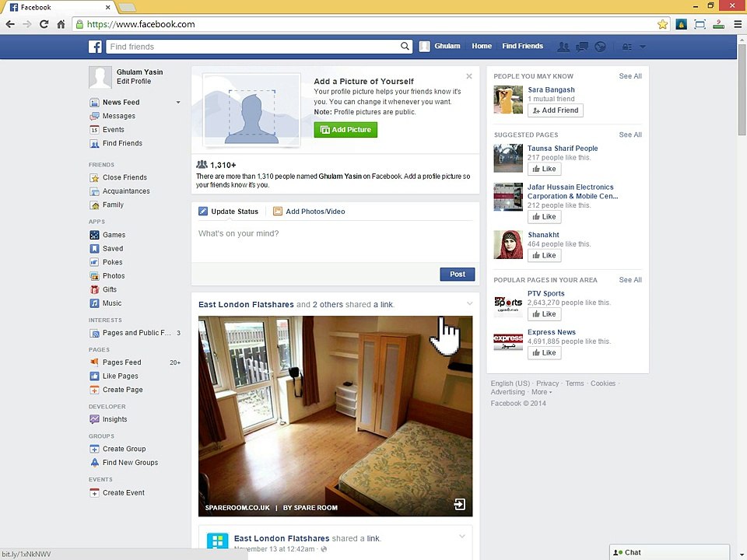Expand the News Feed sort dropdown arrow

pyautogui.click(x=178, y=103)
